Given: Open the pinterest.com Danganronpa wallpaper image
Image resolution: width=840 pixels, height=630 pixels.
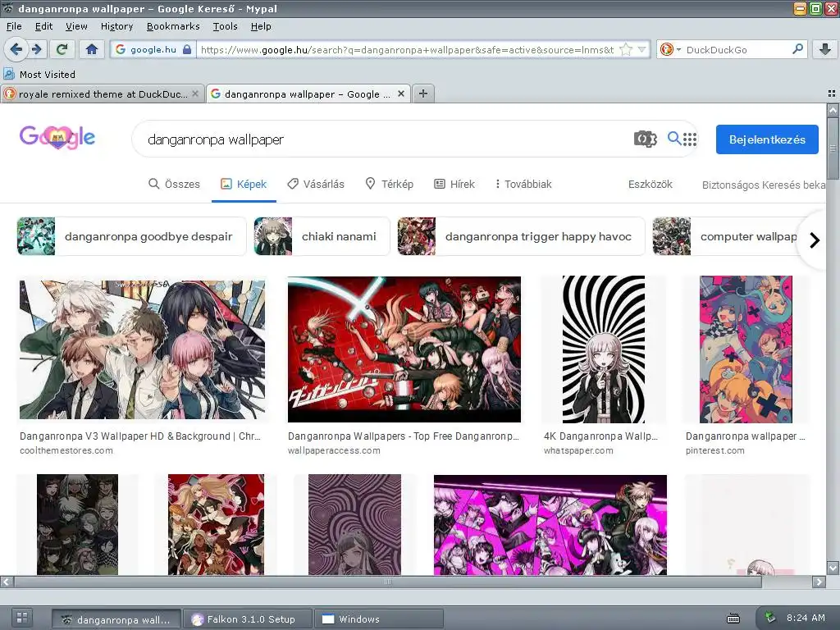Looking at the screenshot, I should tap(746, 349).
